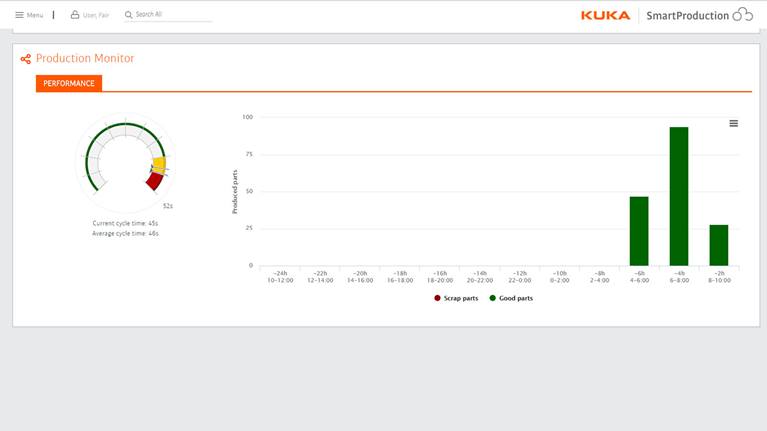
Task: Click the SmartProduction cloud icon
Action: 743,15
